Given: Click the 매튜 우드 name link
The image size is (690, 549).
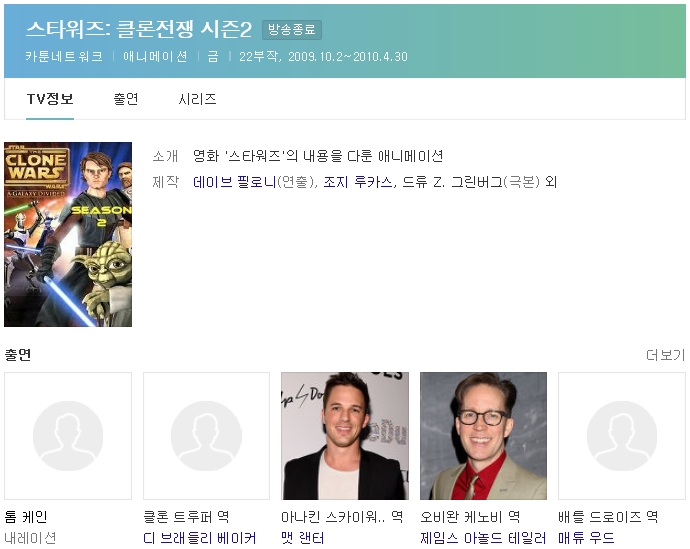Looking at the screenshot, I should (x=586, y=538).
